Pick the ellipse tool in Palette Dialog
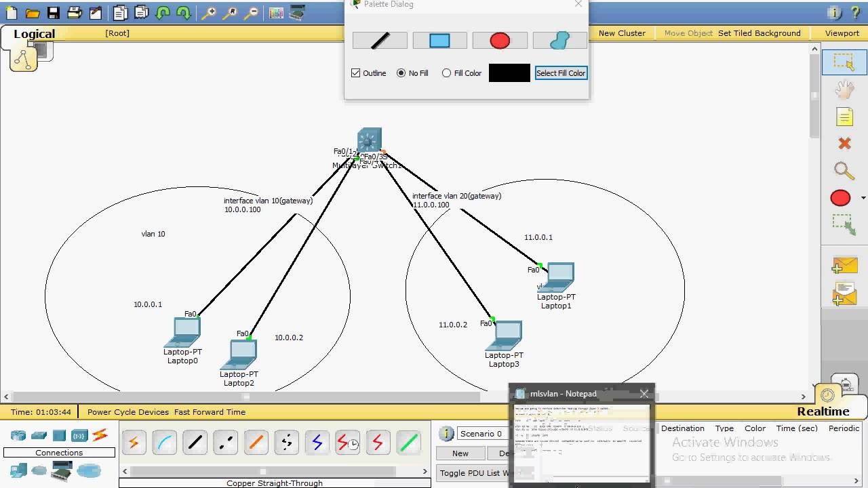868x488 pixels. (x=500, y=41)
